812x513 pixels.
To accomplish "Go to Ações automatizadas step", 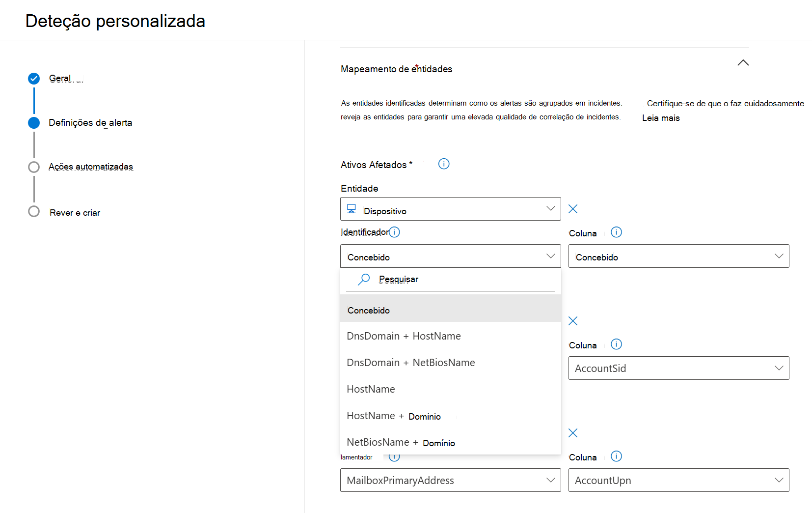I will (x=91, y=167).
